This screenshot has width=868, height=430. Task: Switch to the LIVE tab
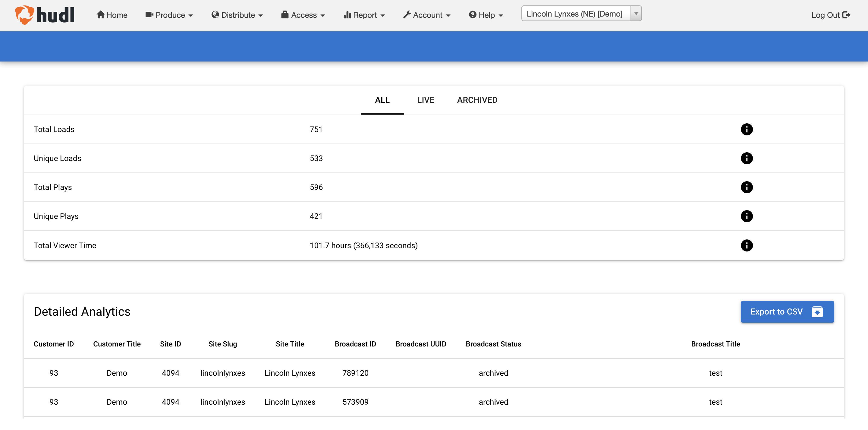pos(426,100)
